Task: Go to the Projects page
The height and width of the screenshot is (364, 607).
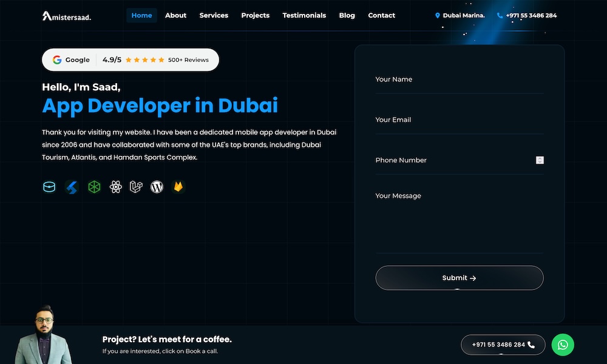Action: [255, 16]
